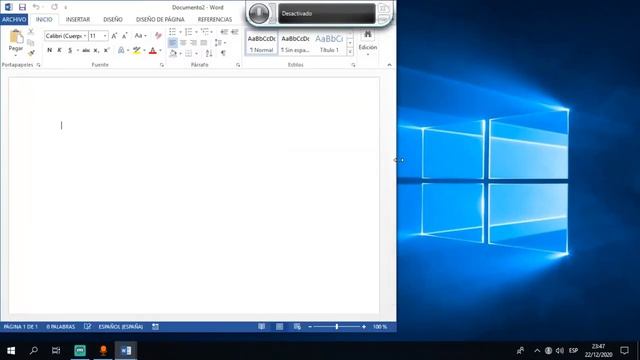Screen dimensions: 640x360
Task: Click the Save icon in the title bar
Action: [22, 7]
